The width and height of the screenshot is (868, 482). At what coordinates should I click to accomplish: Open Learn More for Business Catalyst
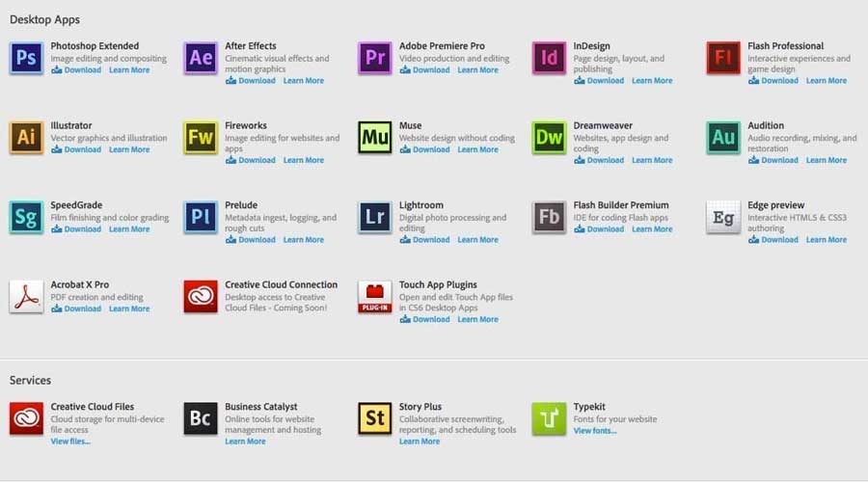pos(246,442)
